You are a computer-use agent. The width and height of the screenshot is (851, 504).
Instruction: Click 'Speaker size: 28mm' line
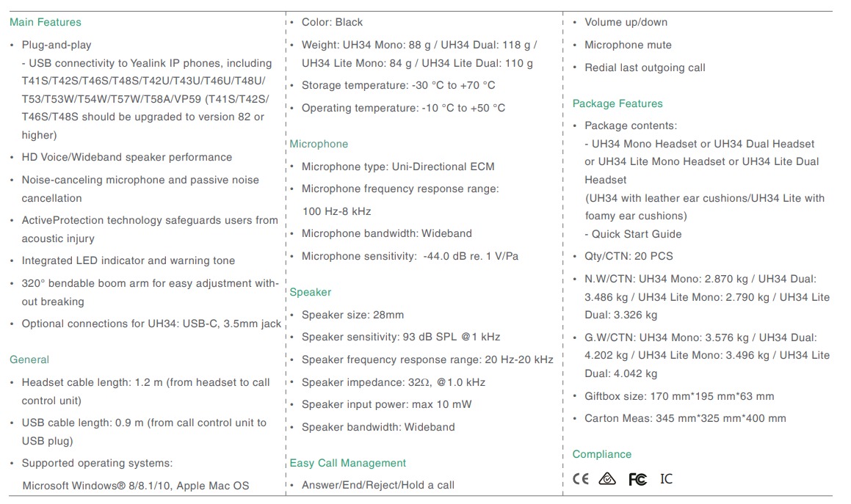(352, 315)
